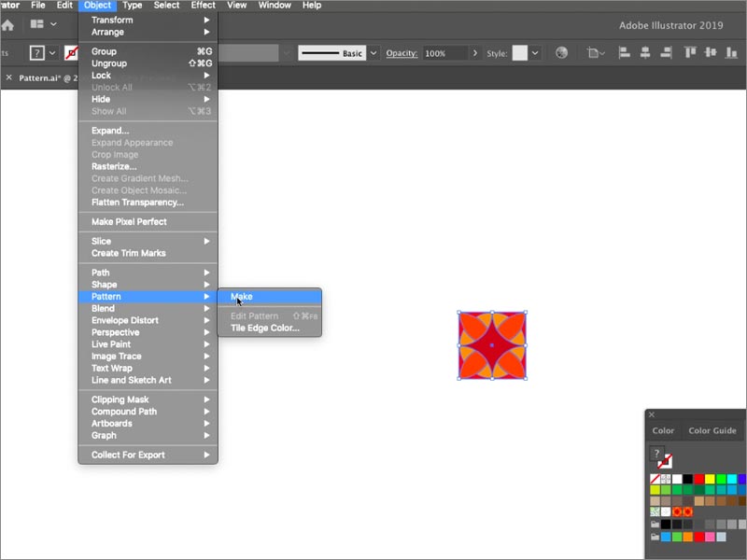The height and width of the screenshot is (560, 747).
Task: Choose Make from Pattern submenu
Action: point(242,297)
